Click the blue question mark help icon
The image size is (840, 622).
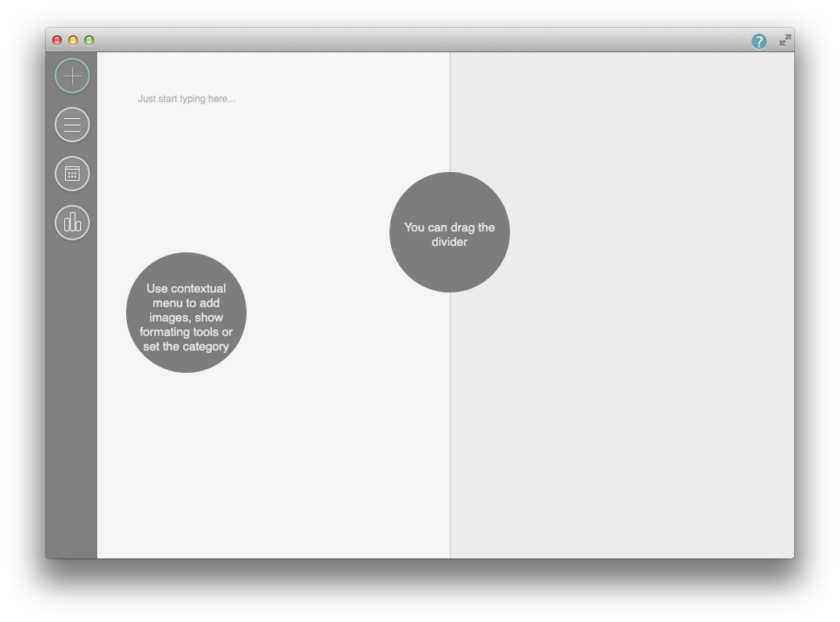[x=759, y=41]
